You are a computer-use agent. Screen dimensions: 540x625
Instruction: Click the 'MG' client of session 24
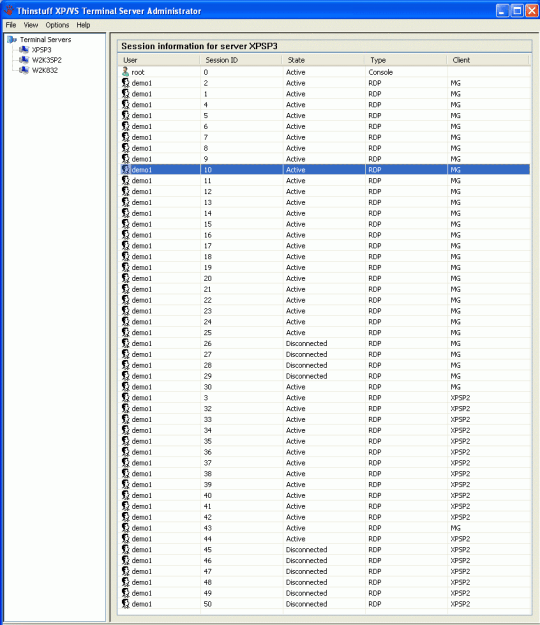[456, 322]
